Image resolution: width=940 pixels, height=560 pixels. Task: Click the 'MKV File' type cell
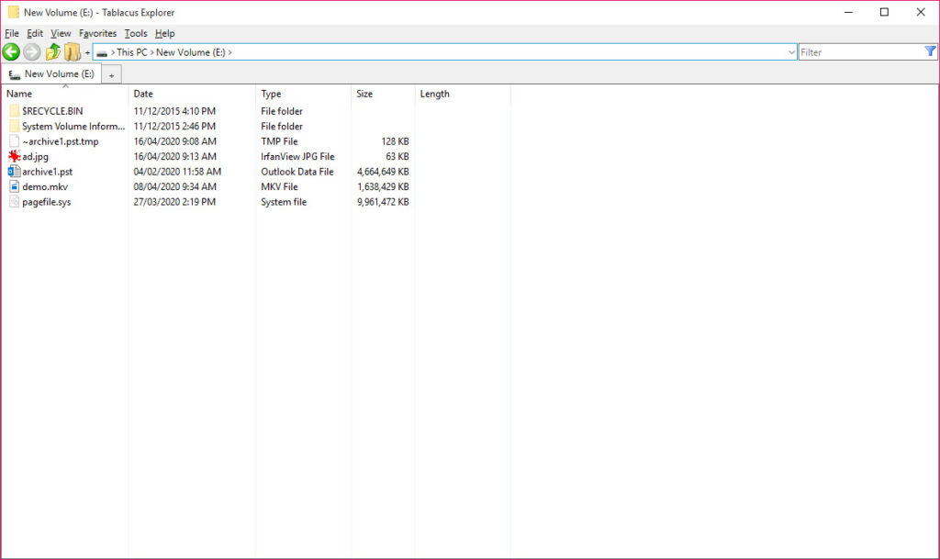coord(279,186)
